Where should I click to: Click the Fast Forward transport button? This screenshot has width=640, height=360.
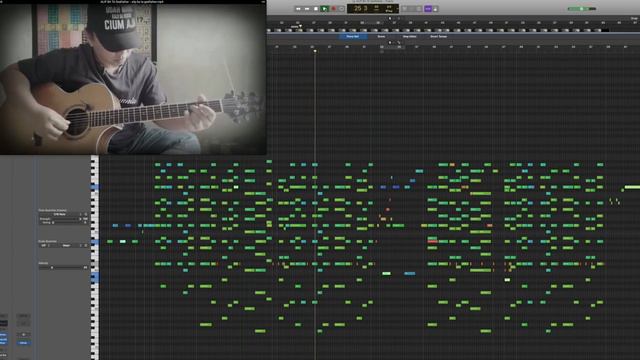(307, 9)
